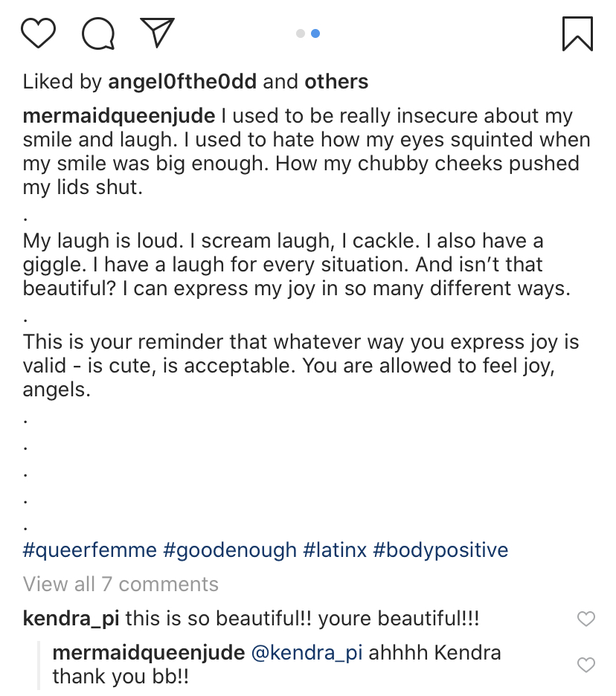Viewport: 616px width, 696px height.
Task: Open mermaidqueenjude's profile from caption
Action: coord(119,117)
